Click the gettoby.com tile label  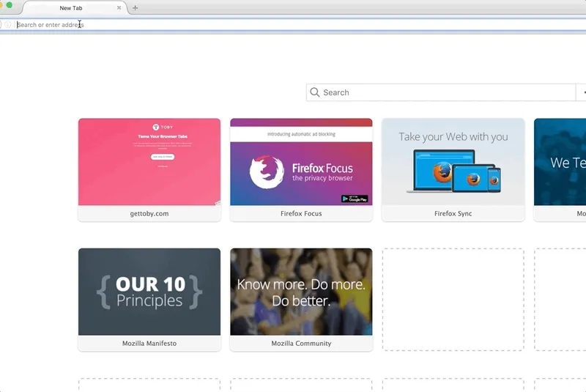click(149, 214)
